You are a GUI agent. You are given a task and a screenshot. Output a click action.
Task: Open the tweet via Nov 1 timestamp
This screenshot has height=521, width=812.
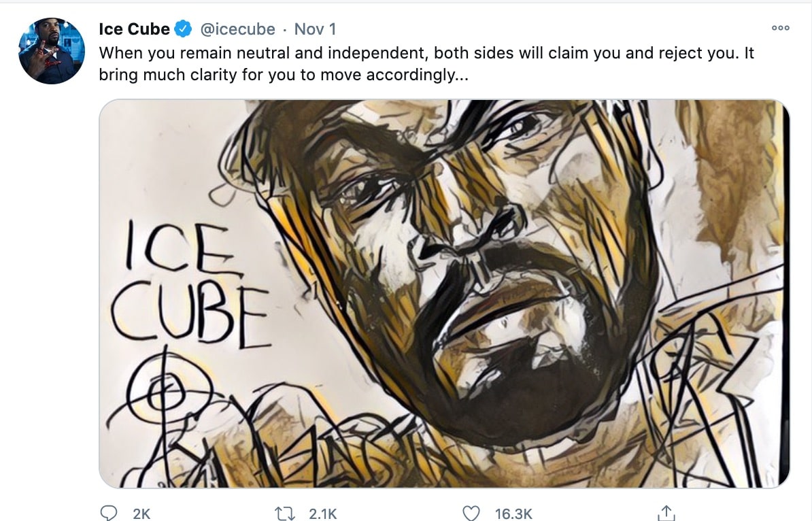tap(315, 29)
